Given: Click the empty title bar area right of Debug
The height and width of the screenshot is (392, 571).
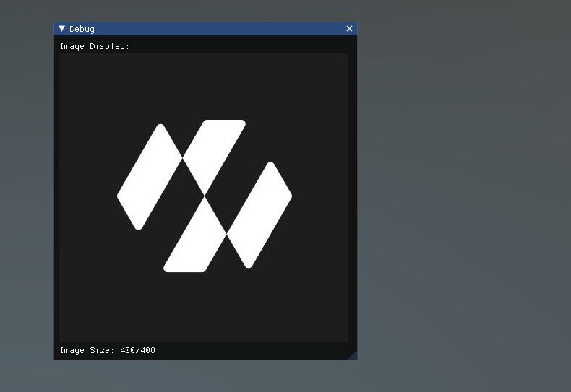Looking at the screenshot, I should click(217, 29).
